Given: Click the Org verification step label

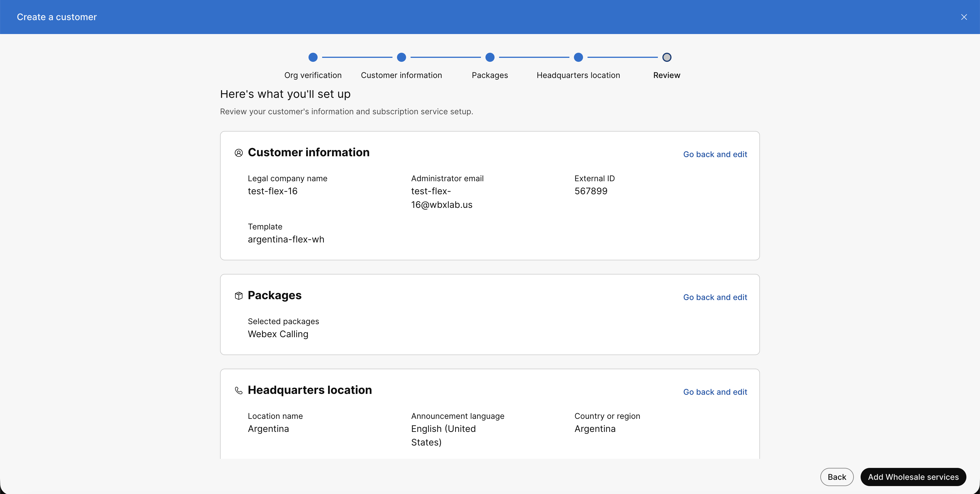Looking at the screenshot, I should [x=313, y=75].
